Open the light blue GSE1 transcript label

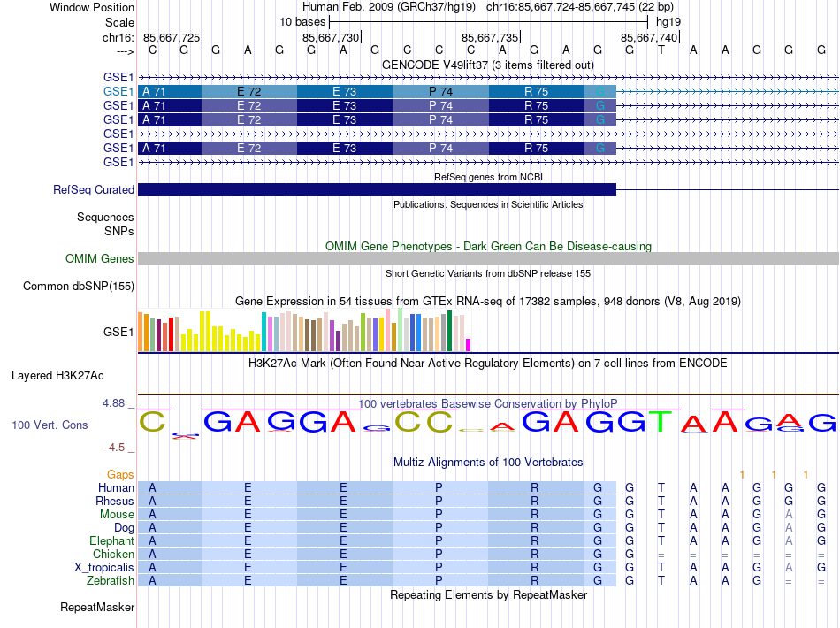coord(118,92)
